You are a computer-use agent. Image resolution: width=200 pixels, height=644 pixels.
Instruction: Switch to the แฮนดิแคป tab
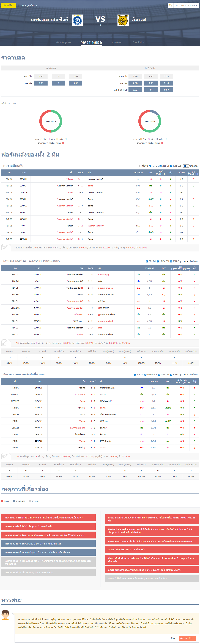[117, 42]
